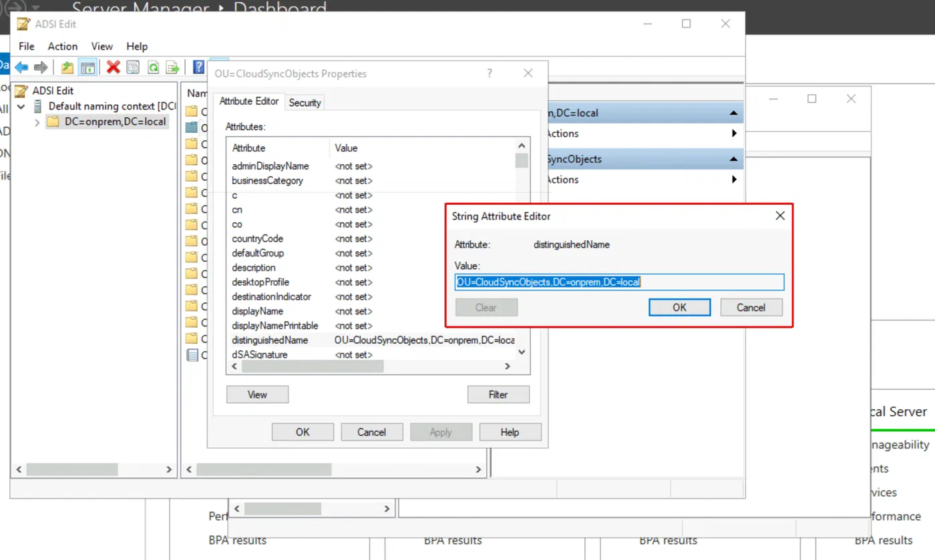Collapse the SyncObjects Actions pane section
The image size is (935, 560).
(733, 160)
